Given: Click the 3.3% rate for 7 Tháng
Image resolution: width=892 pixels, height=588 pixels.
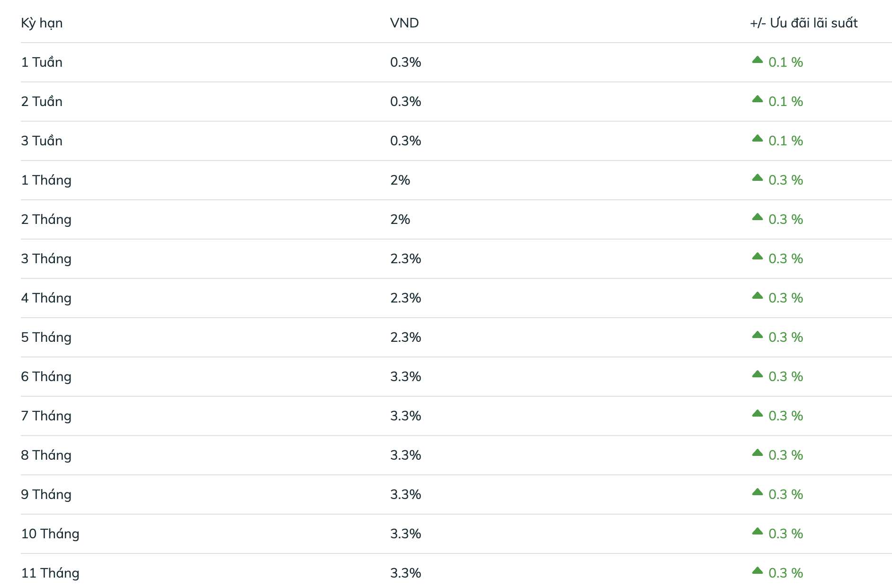Looking at the screenshot, I should pos(405,416).
